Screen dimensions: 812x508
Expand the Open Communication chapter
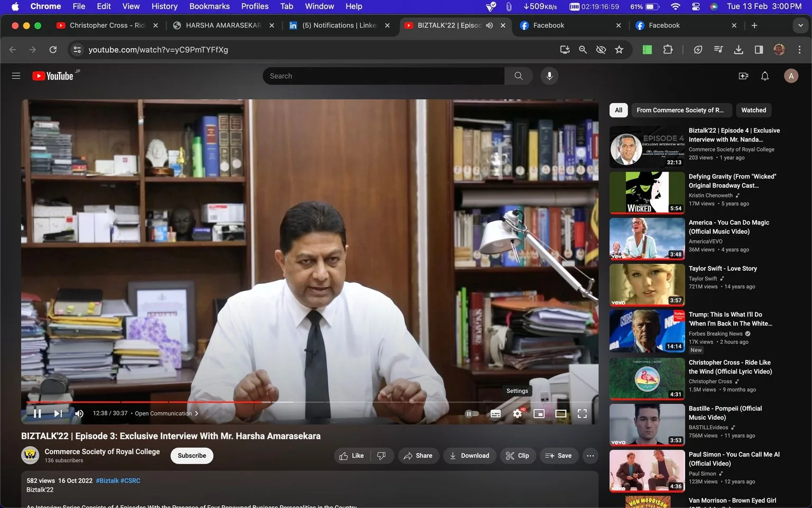pos(167,413)
